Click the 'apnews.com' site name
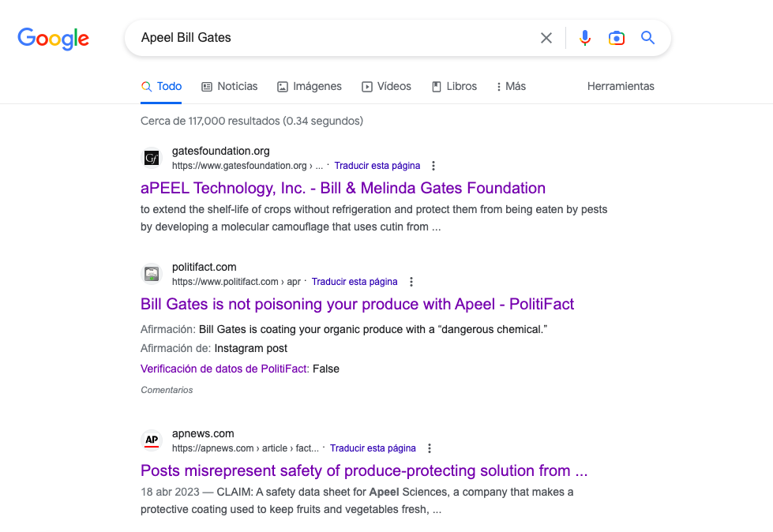 click(x=203, y=433)
